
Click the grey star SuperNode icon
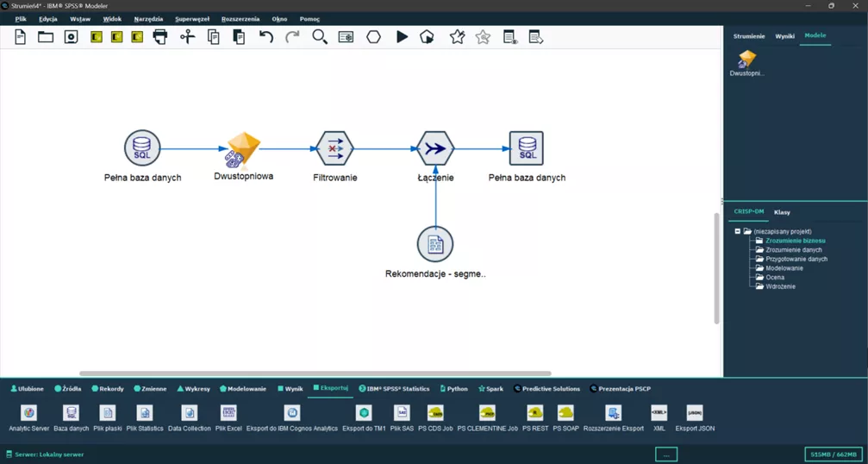pos(483,37)
